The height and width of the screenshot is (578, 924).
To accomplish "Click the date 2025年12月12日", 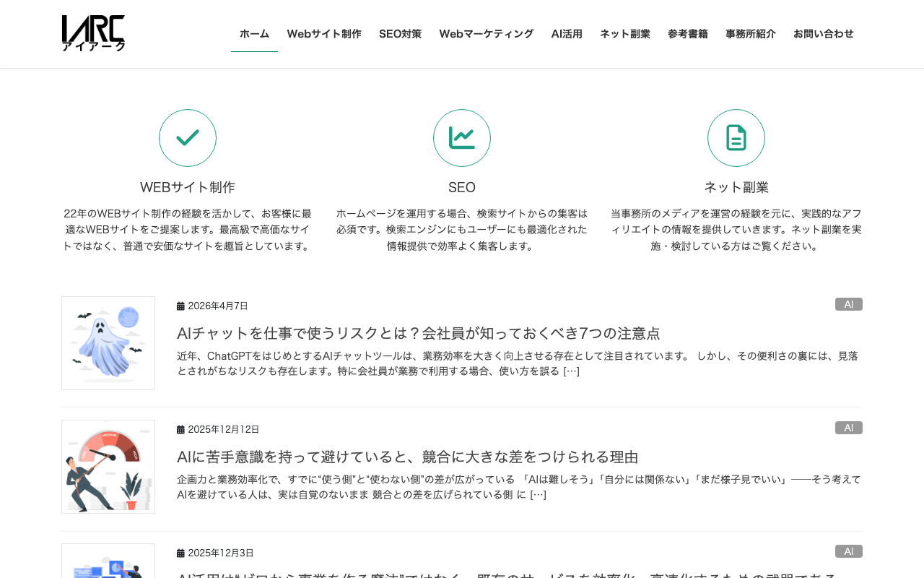I will click(x=224, y=430).
